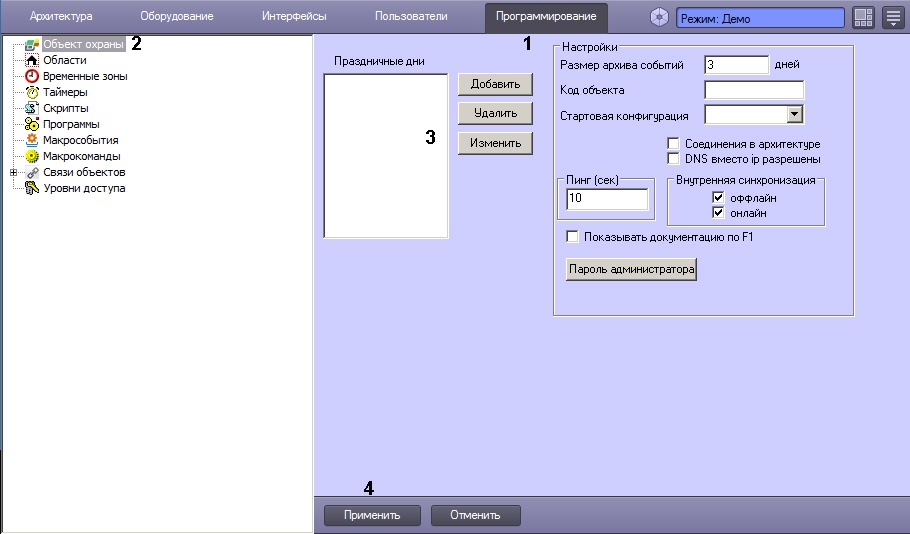This screenshot has height=534, width=910.
Task: Switch to the Оборудование tab
Action: pos(176,17)
